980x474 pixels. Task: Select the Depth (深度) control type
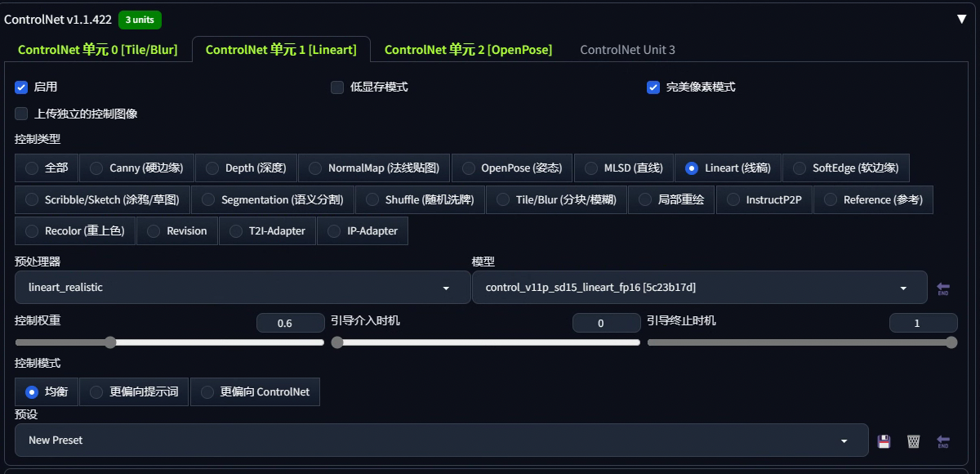click(246, 168)
